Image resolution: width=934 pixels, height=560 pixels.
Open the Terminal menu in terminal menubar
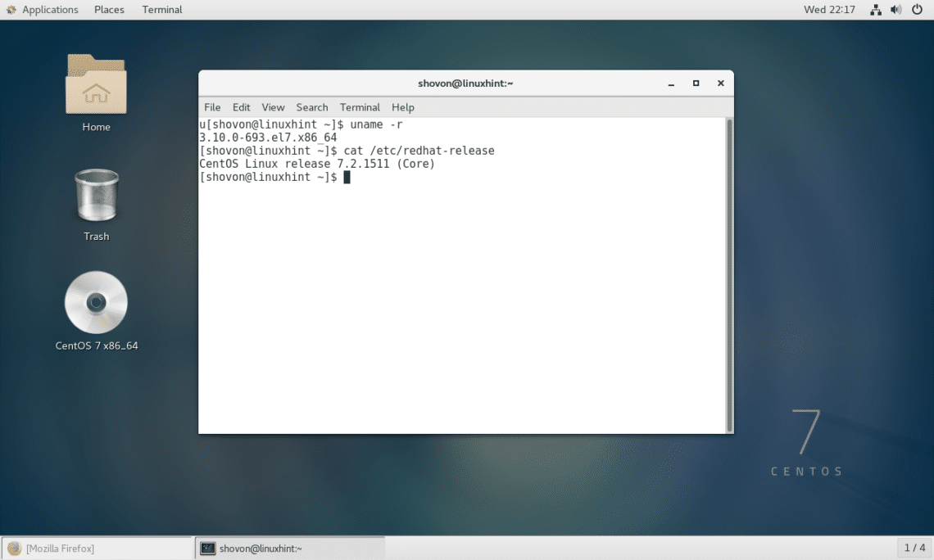point(360,107)
